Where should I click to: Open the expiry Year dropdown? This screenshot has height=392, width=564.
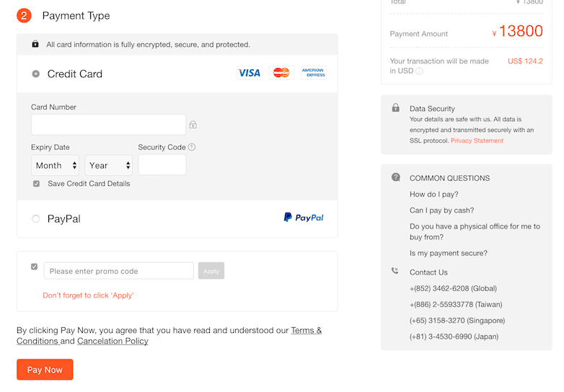(108, 165)
